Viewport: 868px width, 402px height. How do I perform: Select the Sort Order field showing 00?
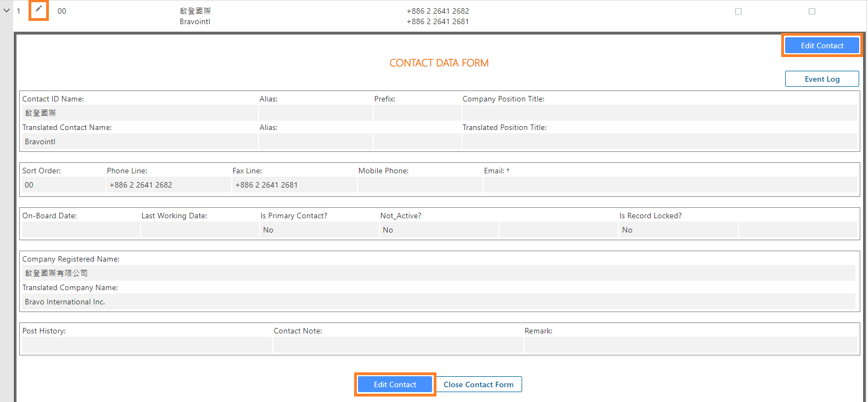(63, 185)
